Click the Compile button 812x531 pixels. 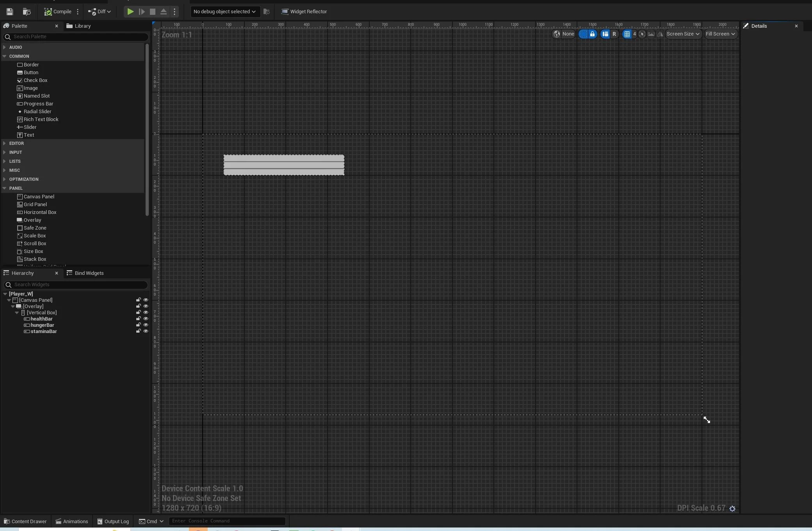coord(58,12)
